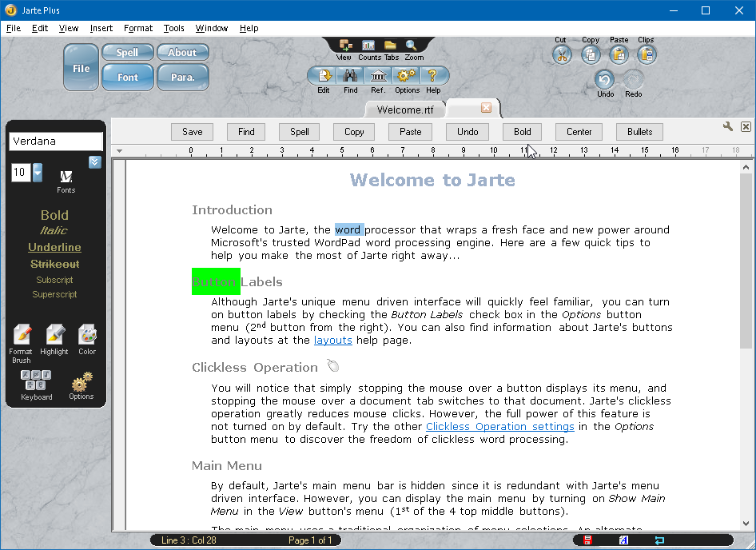The image size is (756, 550).
Task: Click the Help question mark icon
Action: coord(432,76)
